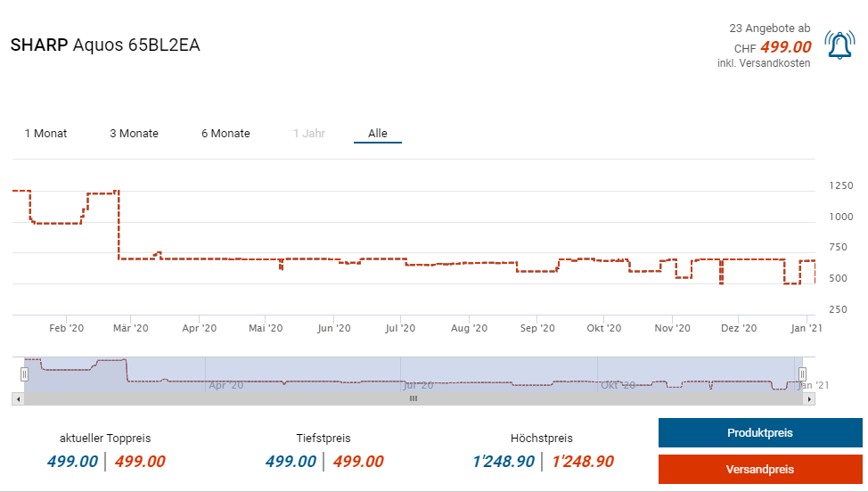Click the price drop at March 2020
This screenshot has width=868, height=492.
[x=119, y=225]
